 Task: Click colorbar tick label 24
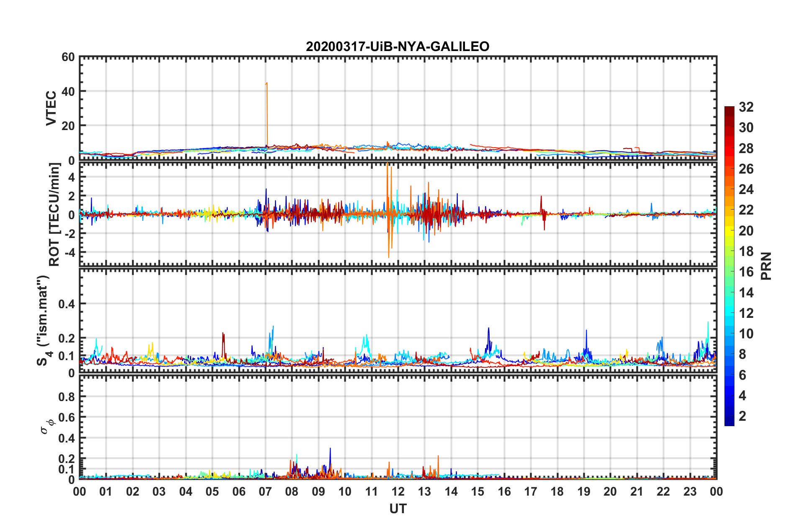click(746, 189)
